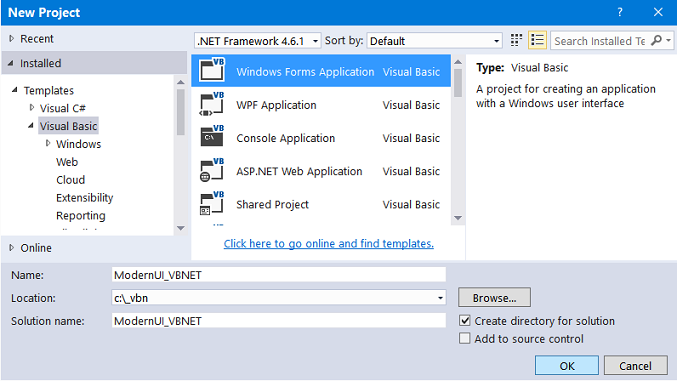677x381 pixels.
Task: Open the help question mark button
Action: coord(620,12)
